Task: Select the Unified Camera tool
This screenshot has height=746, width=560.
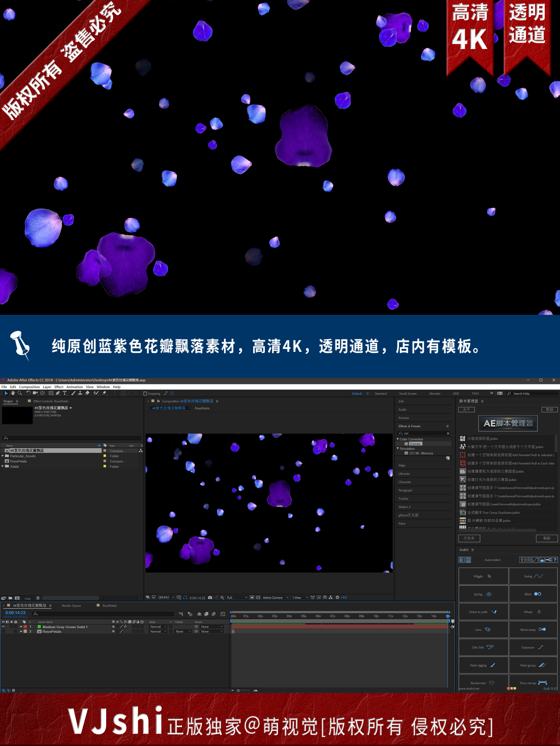Action: (x=35, y=393)
